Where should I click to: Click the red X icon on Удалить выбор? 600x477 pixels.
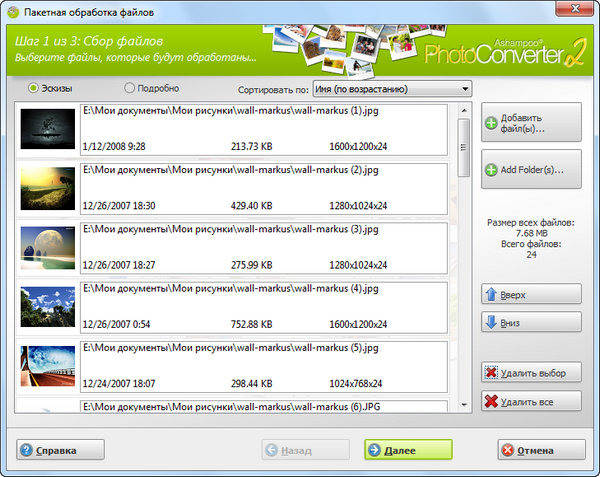tap(492, 373)
